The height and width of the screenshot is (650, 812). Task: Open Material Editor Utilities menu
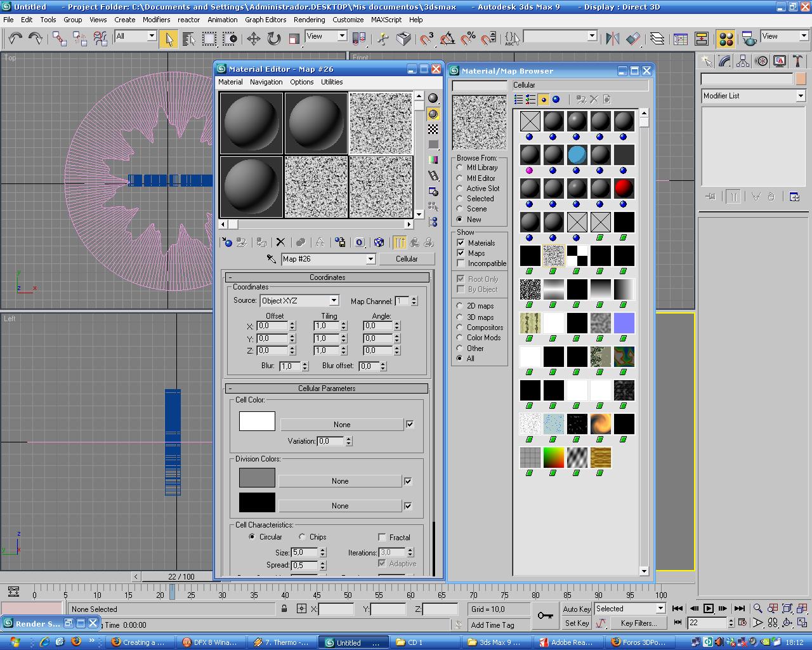[x=332, y=82]
